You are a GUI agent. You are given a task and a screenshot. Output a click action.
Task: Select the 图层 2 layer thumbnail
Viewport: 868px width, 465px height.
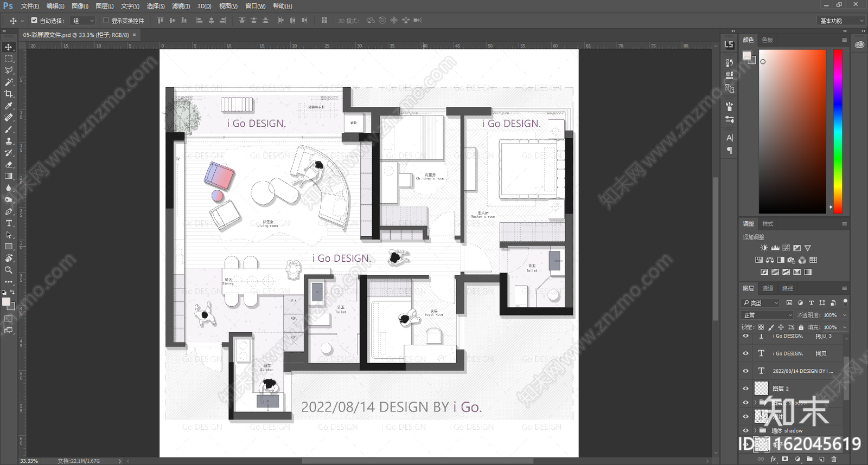click(762, 389)
